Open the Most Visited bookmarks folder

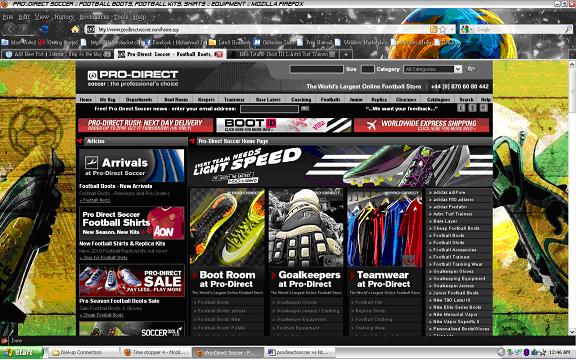click(19, 42)
